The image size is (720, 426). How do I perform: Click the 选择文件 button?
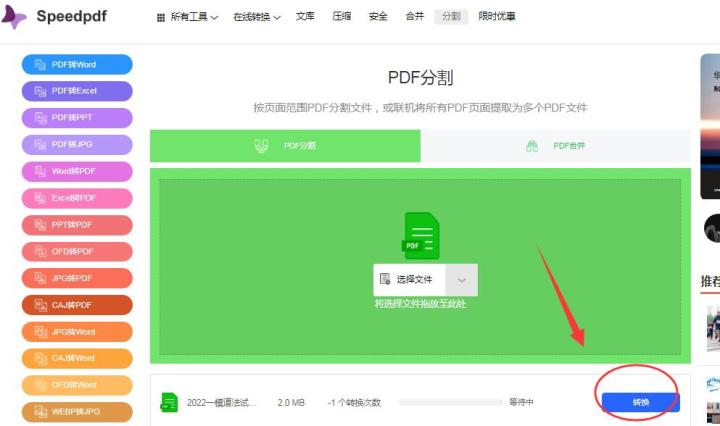[x=408, y=280]
